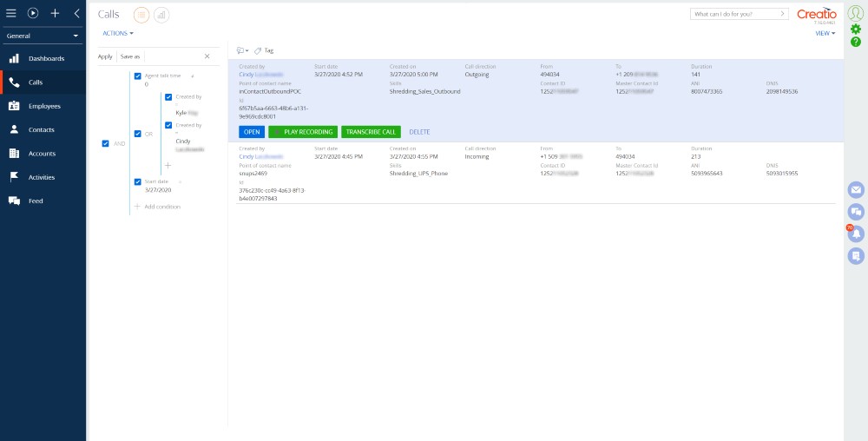Go to Employees section

pyautogui.click(x=43, y=106)
